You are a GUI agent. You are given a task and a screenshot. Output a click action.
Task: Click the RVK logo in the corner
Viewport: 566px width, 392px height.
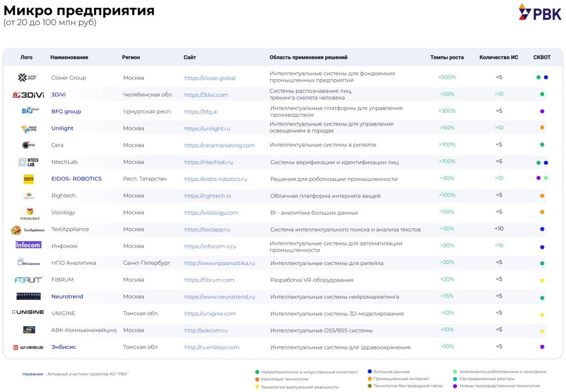click(540, 12)
